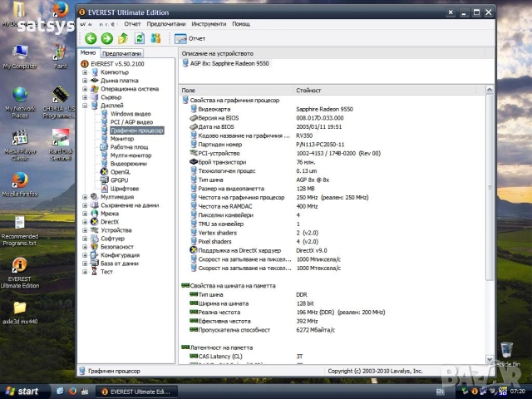532x399 pixels.
Task: Expand the Операционна система tree node
Action: coord(85,89)
